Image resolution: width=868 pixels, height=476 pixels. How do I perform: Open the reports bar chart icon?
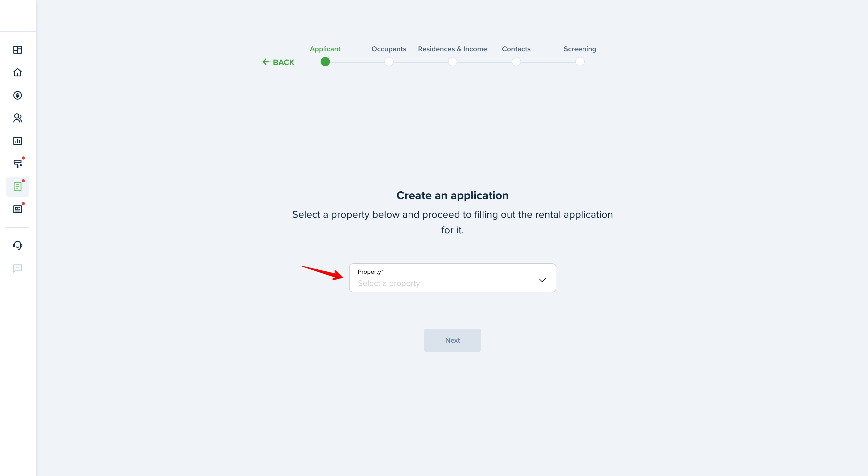[18, 141]
